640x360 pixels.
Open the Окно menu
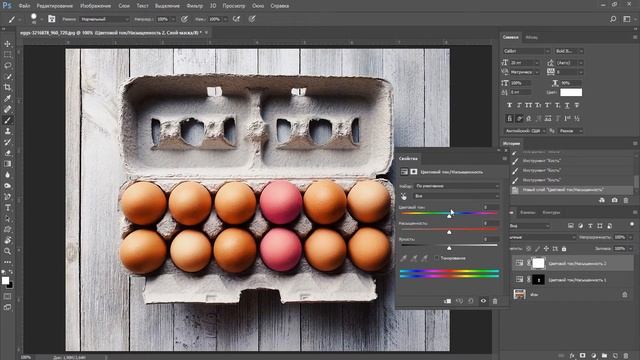(x=258, y=6)
